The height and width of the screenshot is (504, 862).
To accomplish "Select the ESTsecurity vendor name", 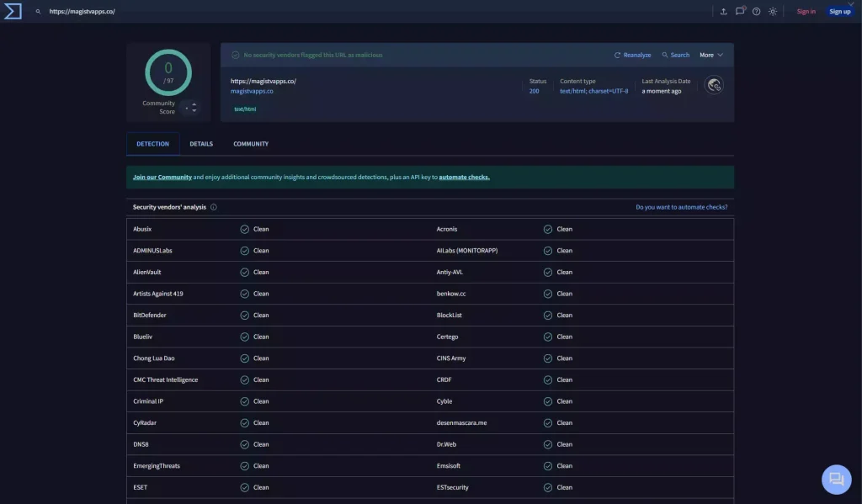I will tap(452, 487).
